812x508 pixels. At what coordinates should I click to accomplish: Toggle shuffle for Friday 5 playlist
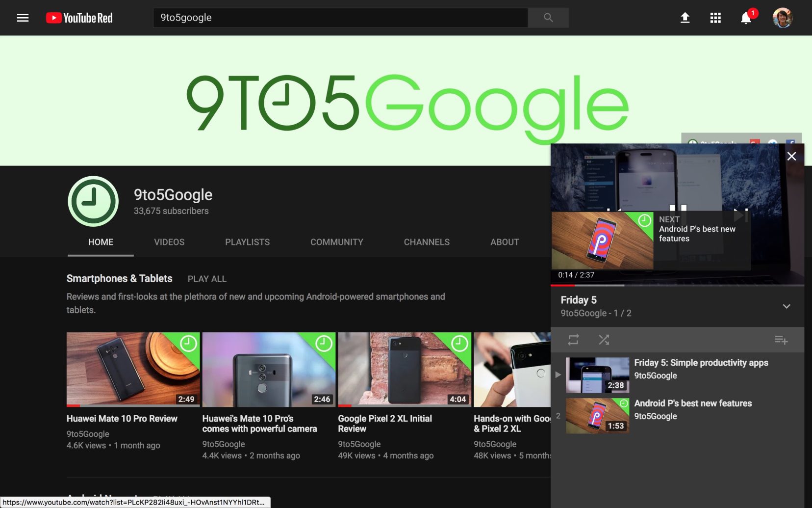coord(604,340)
